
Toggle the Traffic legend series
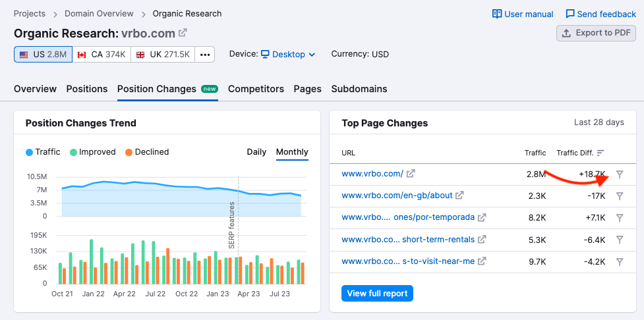coord(43,152)
